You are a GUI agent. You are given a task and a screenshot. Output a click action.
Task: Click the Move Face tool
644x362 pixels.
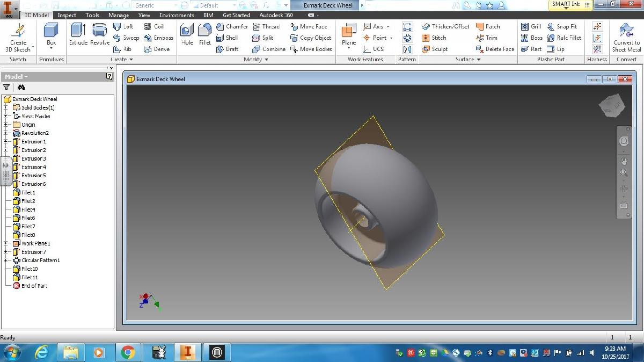309,26
